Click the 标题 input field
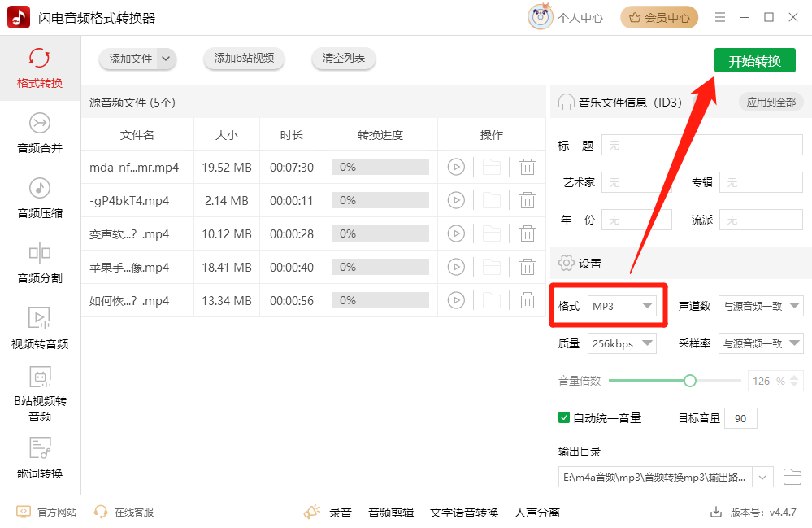812x528 pixels. [x=701, y=145]
